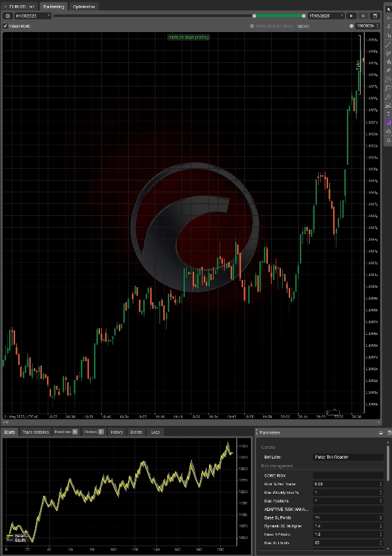Open the chart objects list icon

pos(389,131)
